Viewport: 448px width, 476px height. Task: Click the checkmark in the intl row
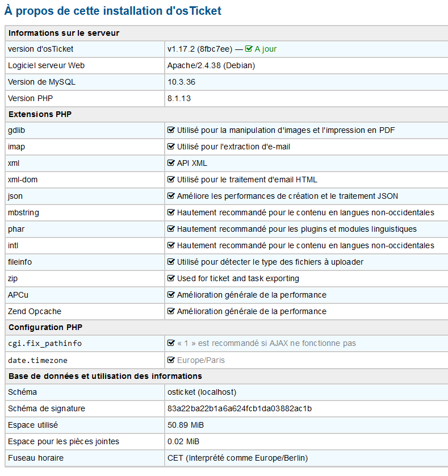coord(171,245)
